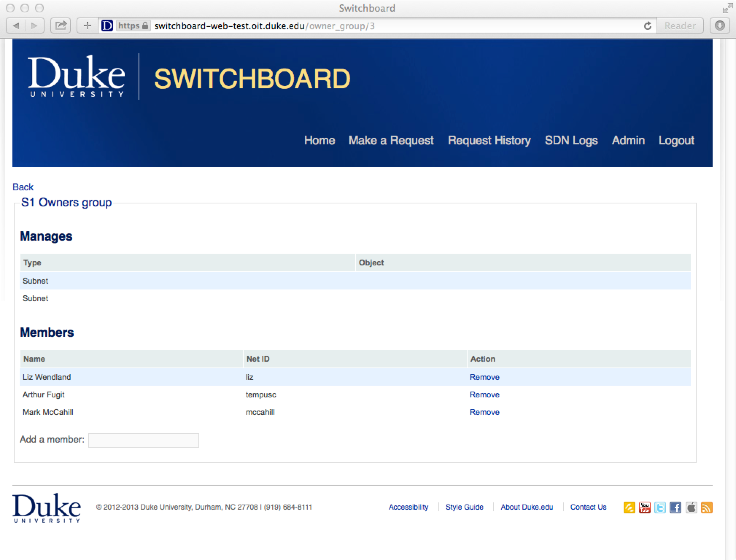
Task: Open the Twitter icon in footer
Action: click(x=660, y=507)
